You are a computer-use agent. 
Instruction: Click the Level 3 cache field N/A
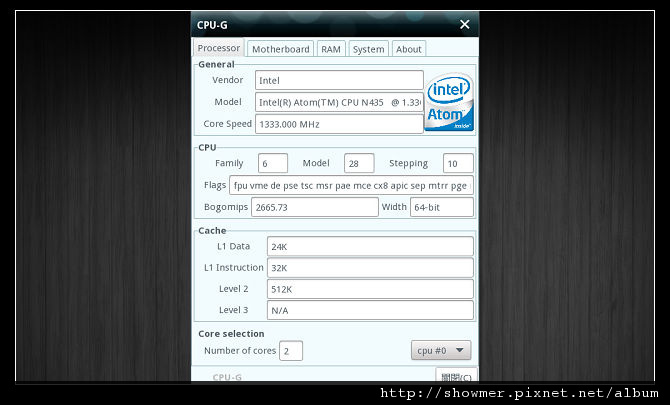click(370, 310)
